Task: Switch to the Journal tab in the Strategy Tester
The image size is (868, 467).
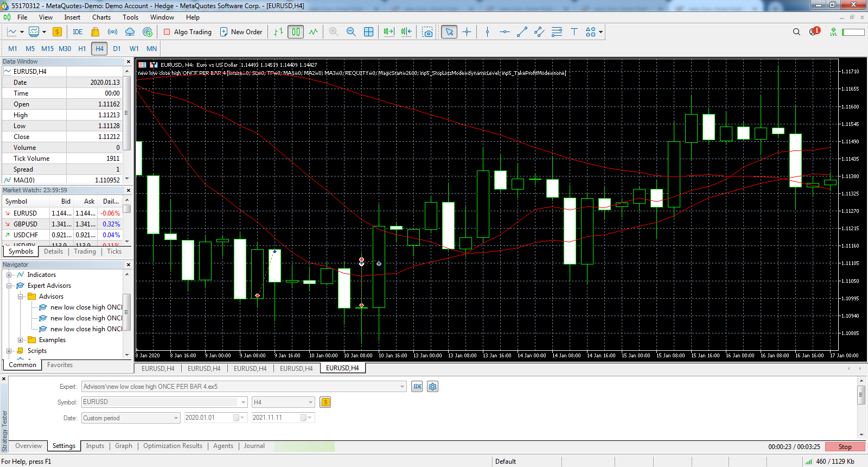Action: click(x=254, y=446)
